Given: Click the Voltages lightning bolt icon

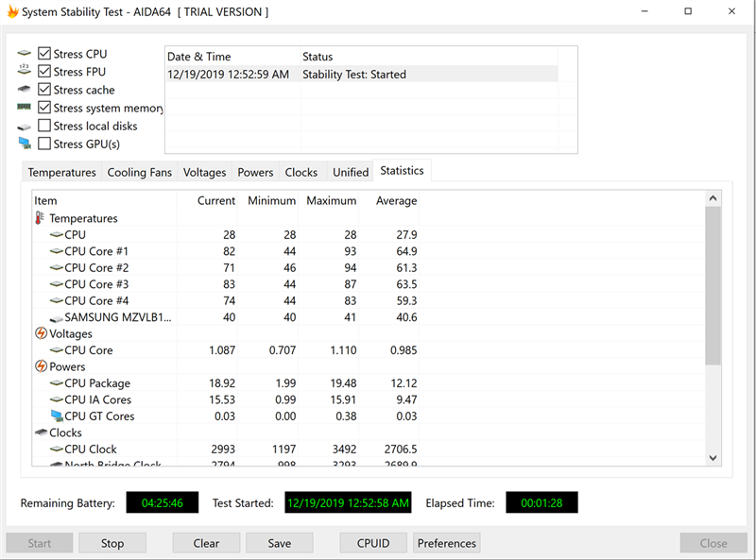Looking at the screenshot, I should pos(41,333).
